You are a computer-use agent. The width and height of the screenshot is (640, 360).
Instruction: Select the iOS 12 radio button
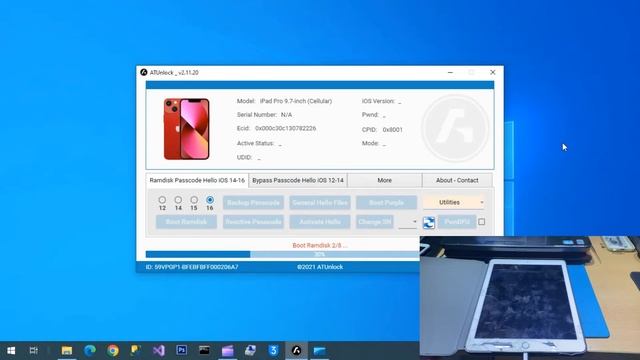[x=162, y=200]
